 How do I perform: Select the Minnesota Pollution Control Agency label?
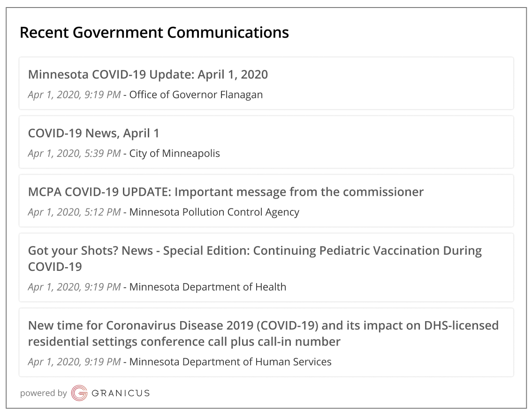coord(215,212)
